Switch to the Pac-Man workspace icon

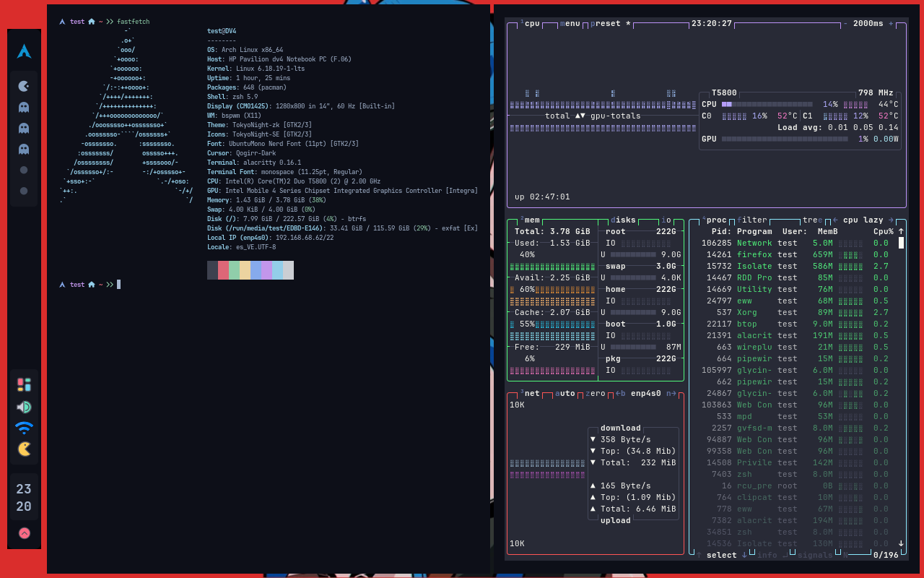tap(25, 86)
